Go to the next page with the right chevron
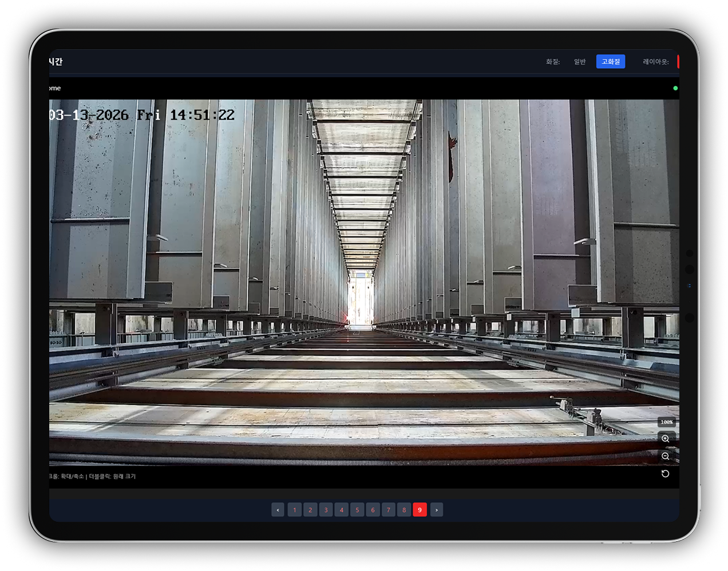 click(x=437, y=510)
